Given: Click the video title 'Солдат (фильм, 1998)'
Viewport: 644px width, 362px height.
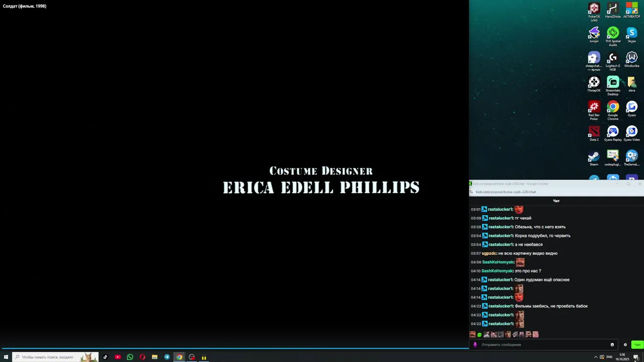Looking at the screenshot, I should [x=25, y=6].
